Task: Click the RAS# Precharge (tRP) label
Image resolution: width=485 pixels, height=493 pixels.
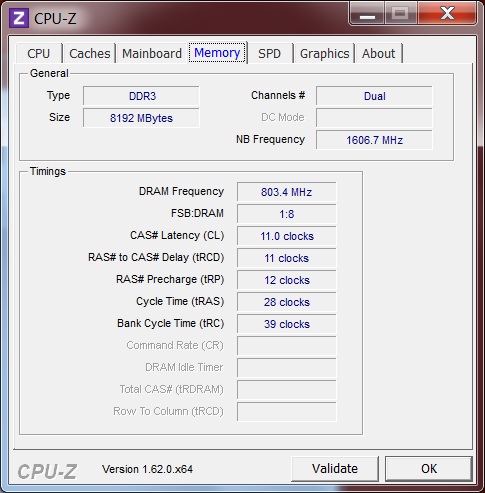Action: tap(170, 279)
